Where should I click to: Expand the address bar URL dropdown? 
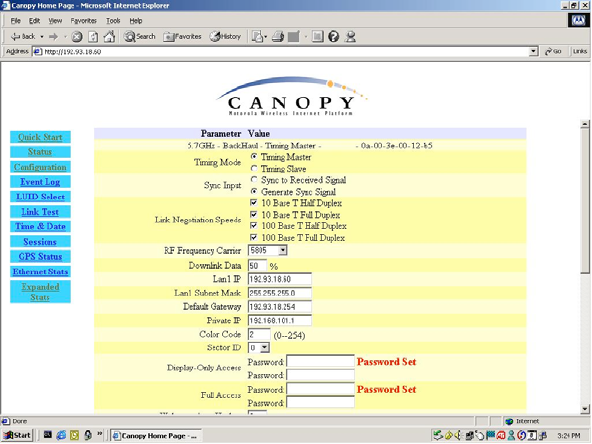[x=533, y=51]
